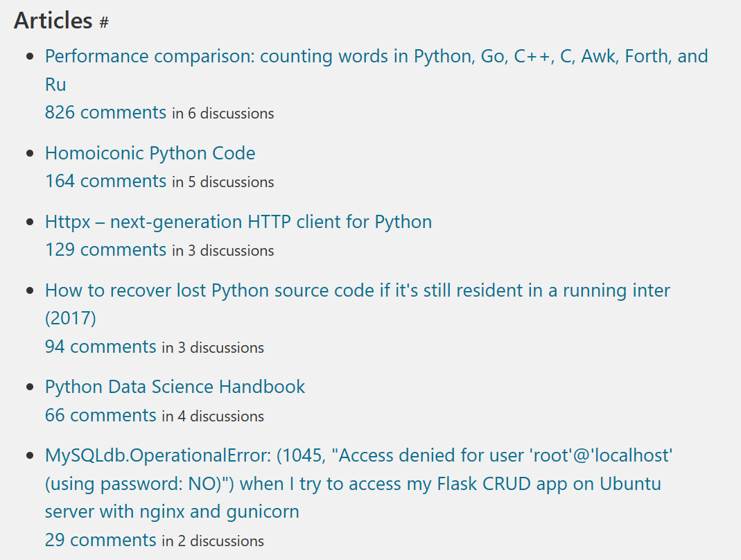This screenshot has width=741, height=560.
Task: Click the 66 comments link
Action: 101,415
